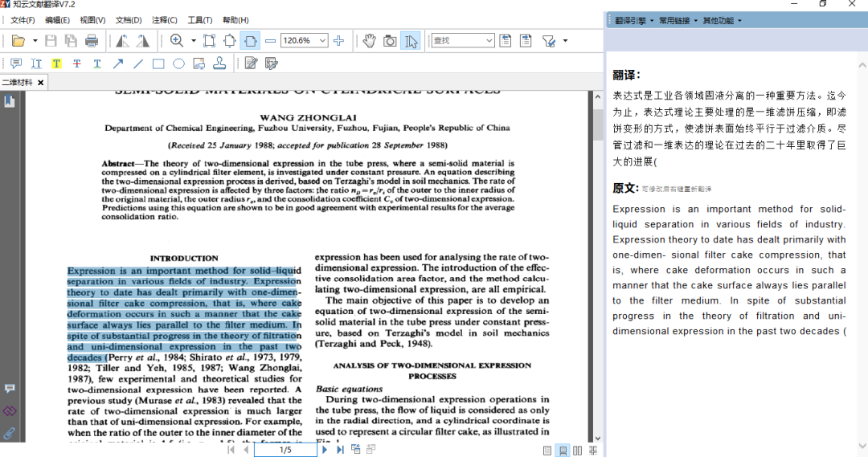Open the 工具(T) menu
Viewport: 868px width, 457px height.
200,20
